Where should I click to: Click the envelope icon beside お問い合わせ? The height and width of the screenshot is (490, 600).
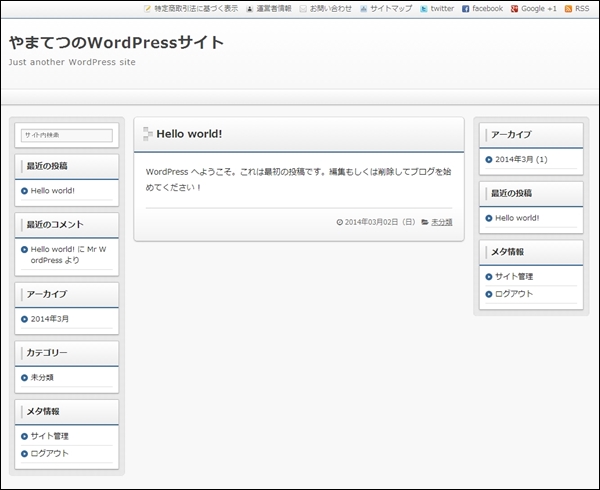pyautogui.click(x=303, y=9)
